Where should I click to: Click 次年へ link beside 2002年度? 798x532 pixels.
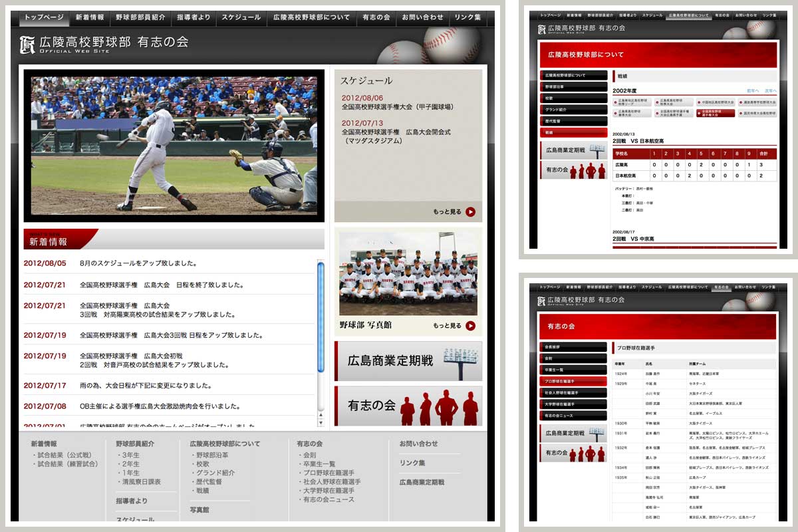tap(770, 90)
